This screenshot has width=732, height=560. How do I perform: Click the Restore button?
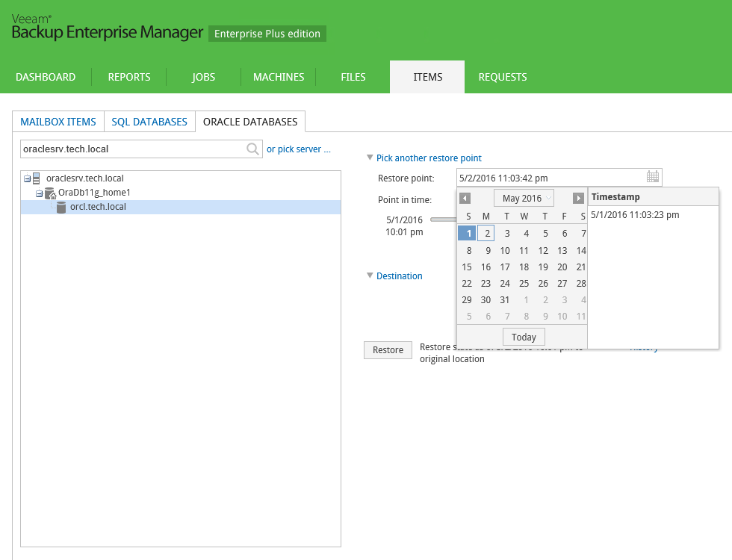tap(388, 350)
